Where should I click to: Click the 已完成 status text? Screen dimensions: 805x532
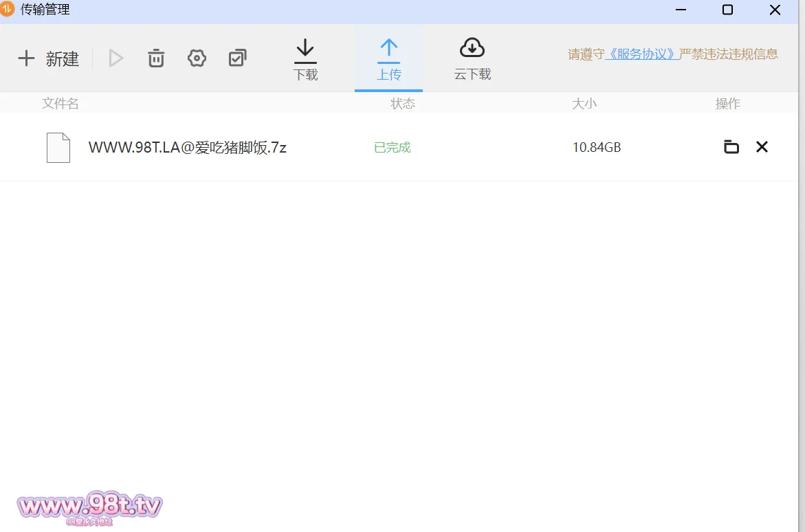pos(392,148)
